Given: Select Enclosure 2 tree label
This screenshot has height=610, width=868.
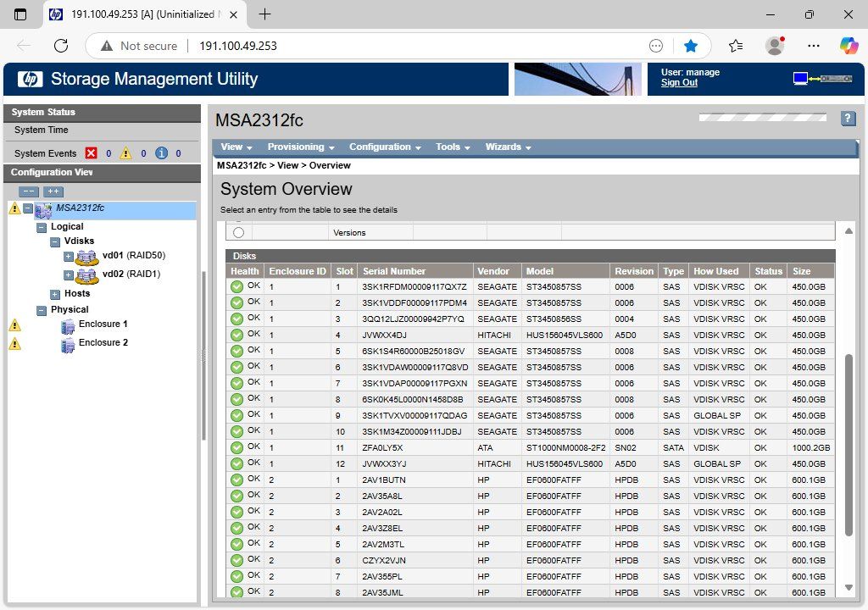Looking at the screenshot, I should 103,342.
